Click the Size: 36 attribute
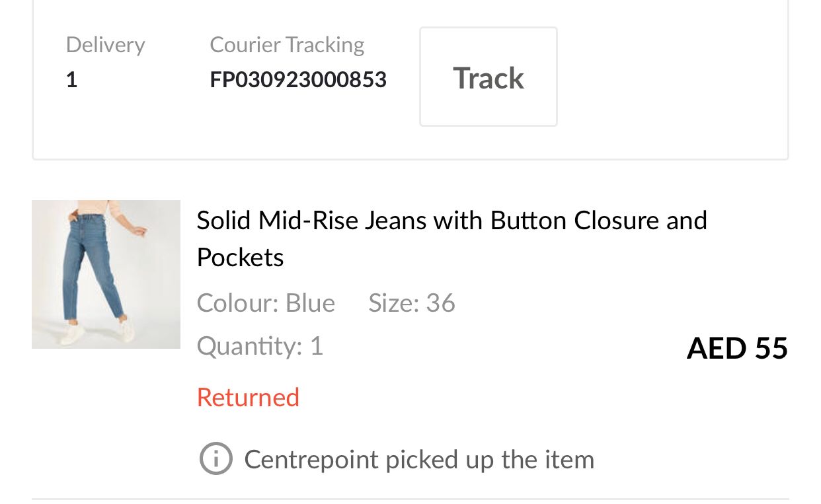821x504 pixels. click(412, 303)
